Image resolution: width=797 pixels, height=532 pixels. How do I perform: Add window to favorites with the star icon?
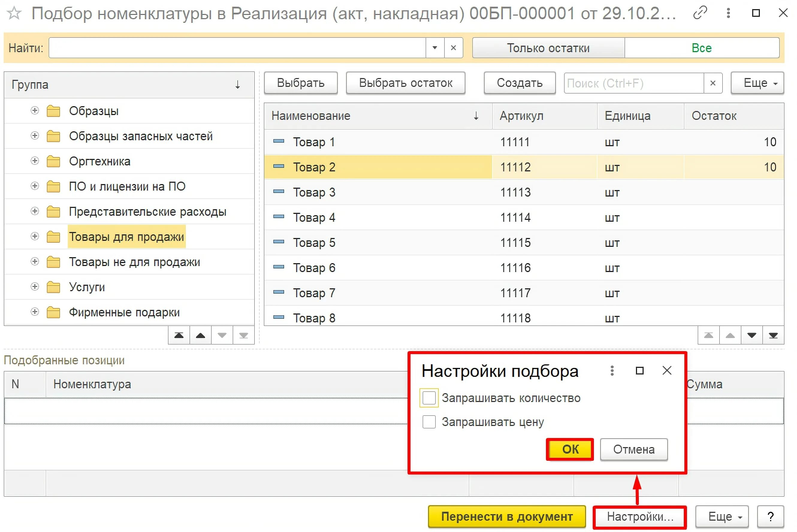point(14,13)
